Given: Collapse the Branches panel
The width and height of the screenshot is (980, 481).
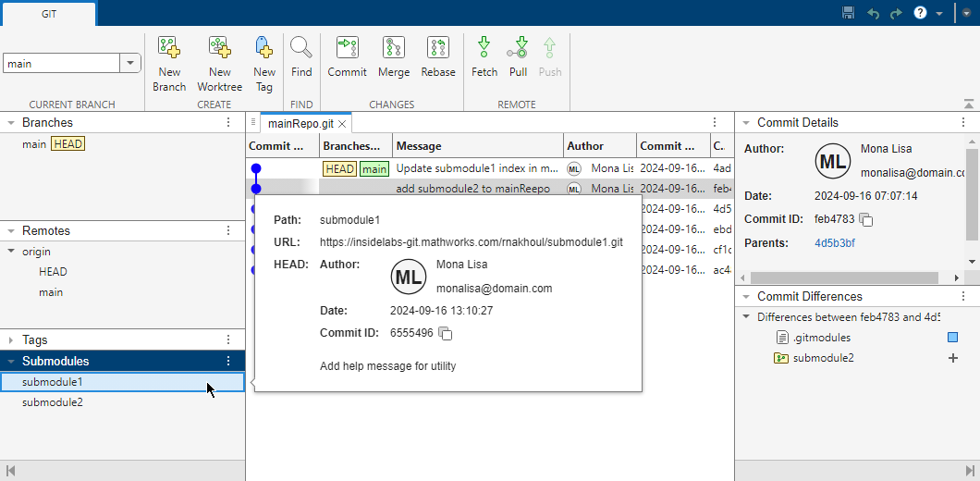Looking at the screenshot, I should pyautogui.click(x=10, y=123).
